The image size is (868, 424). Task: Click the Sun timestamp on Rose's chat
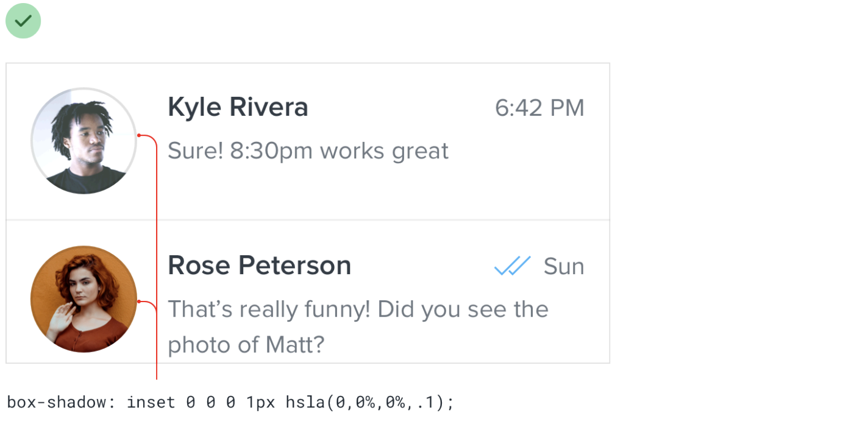564,267
